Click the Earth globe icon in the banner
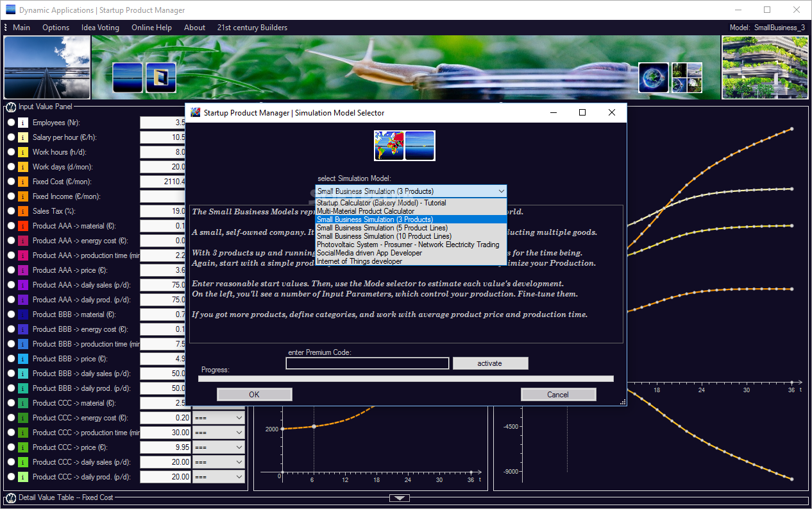The height and width of the screenshot is (509, 812). coord(654,78)
